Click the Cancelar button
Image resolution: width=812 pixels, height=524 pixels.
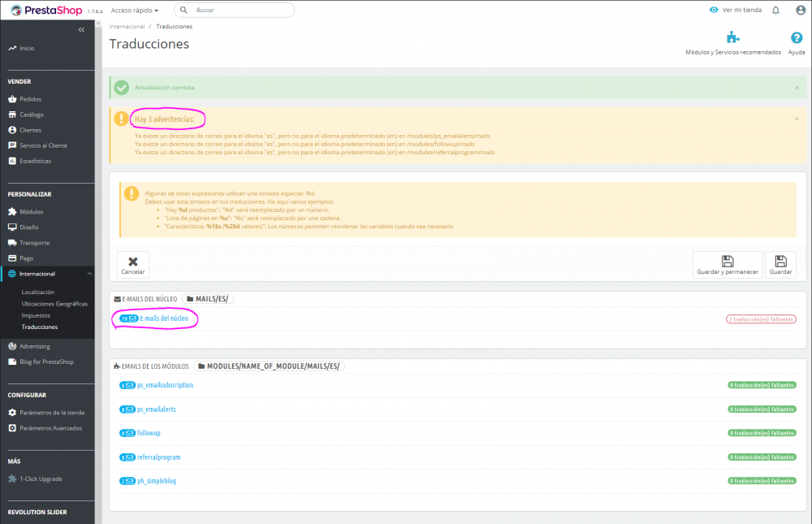133,265
